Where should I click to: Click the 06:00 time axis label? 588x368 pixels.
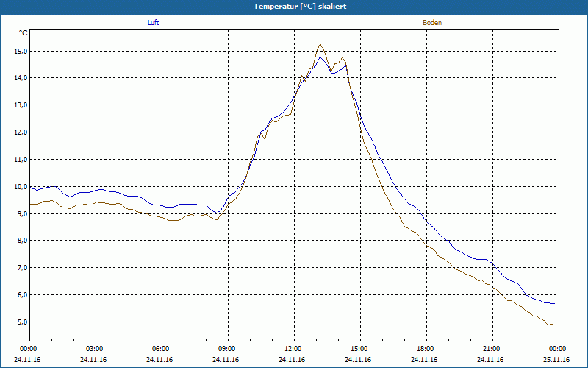pos(162,349)
